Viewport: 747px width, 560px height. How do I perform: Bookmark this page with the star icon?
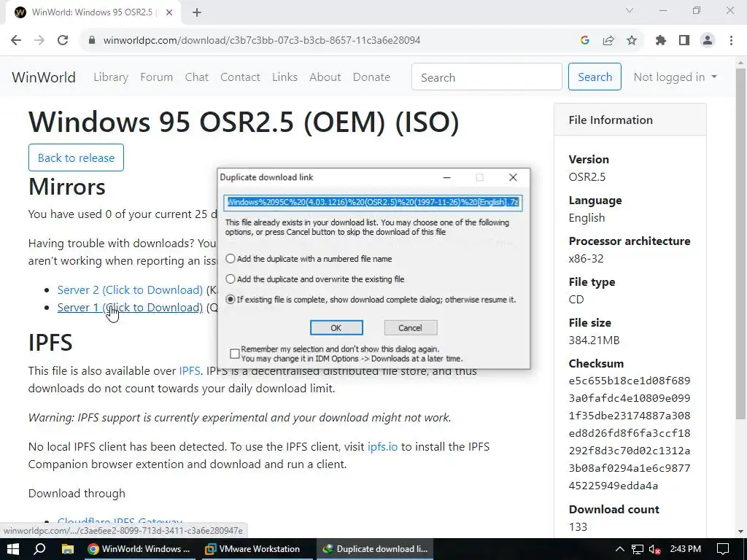632,41
